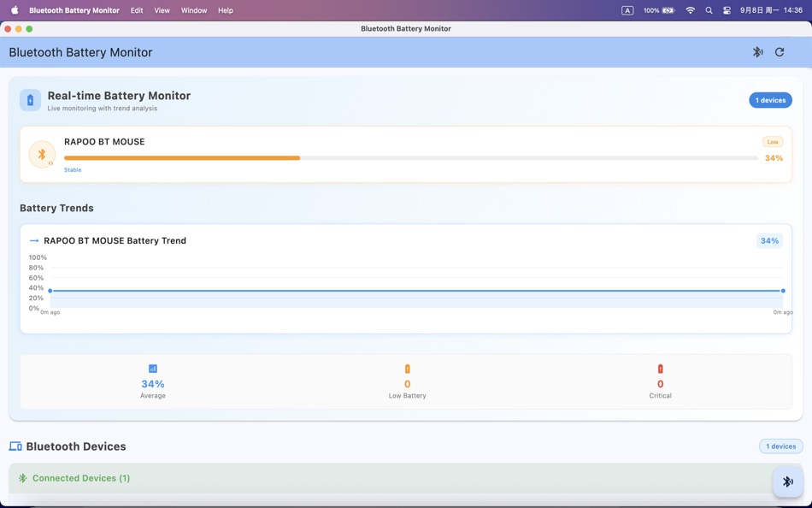Click the devices icon beside Bluetooth Devices heading
This screenshot has width=812, height=508.
click(15, 446)
